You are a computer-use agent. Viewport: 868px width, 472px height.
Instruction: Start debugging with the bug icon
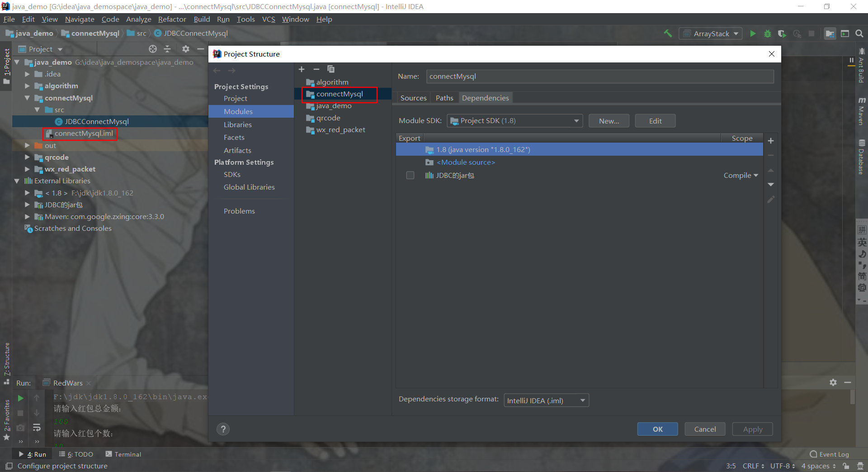[x=767, y=33]
